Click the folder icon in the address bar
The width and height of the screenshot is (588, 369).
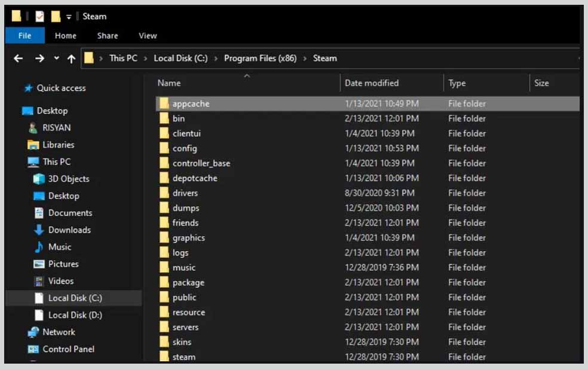[x=88, y=58]
